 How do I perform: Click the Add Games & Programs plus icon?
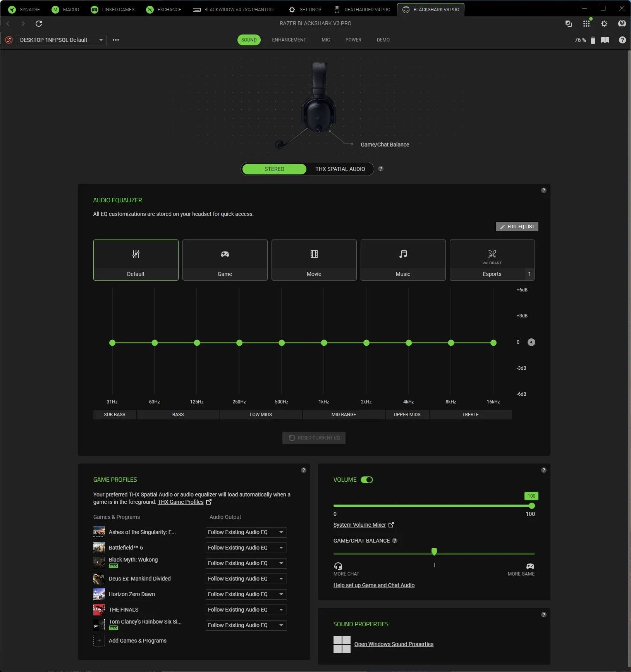click(99, 641)
